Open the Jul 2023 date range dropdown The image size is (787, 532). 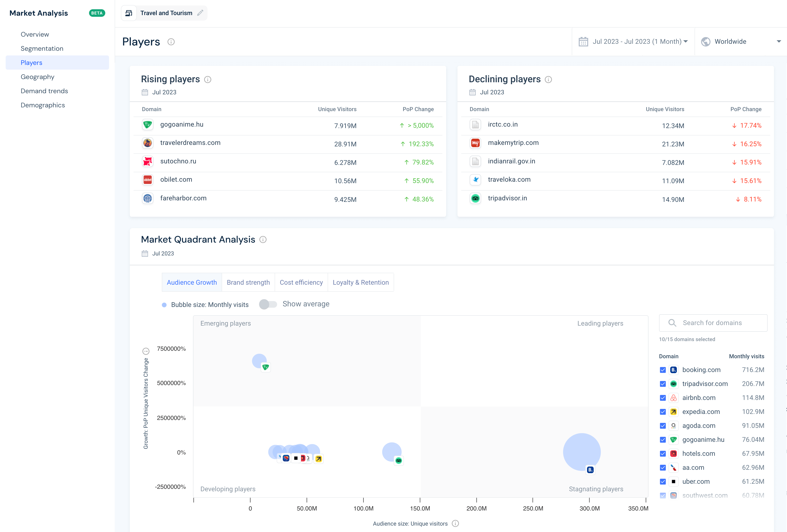point(637,41)
